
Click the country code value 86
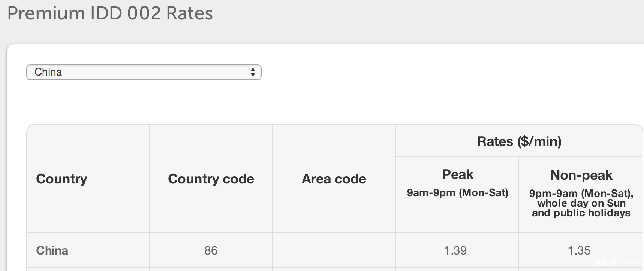(211, 250)
